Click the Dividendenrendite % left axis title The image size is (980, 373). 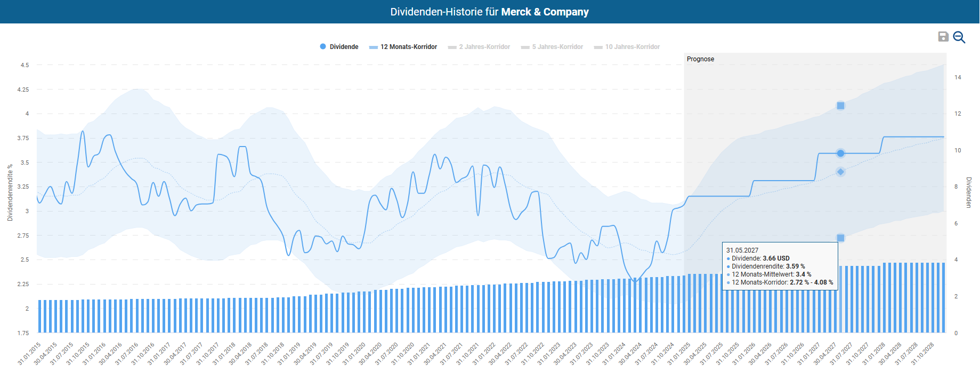(10, 192)
